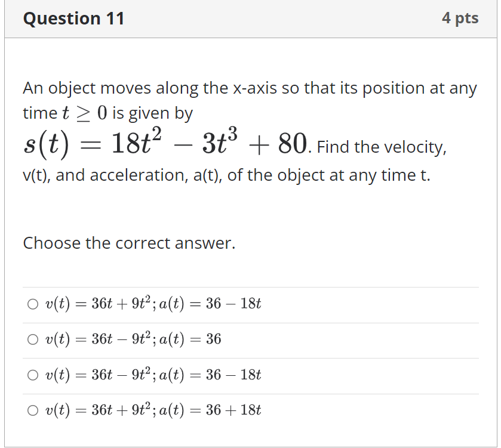Mark the second answer option as selected

pos(32,339)
